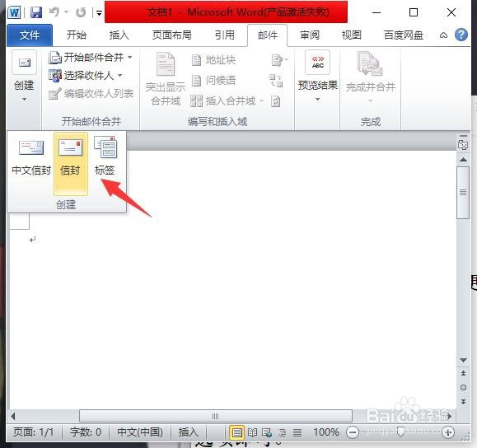Click the vertical scrollbar thumb

463,193
